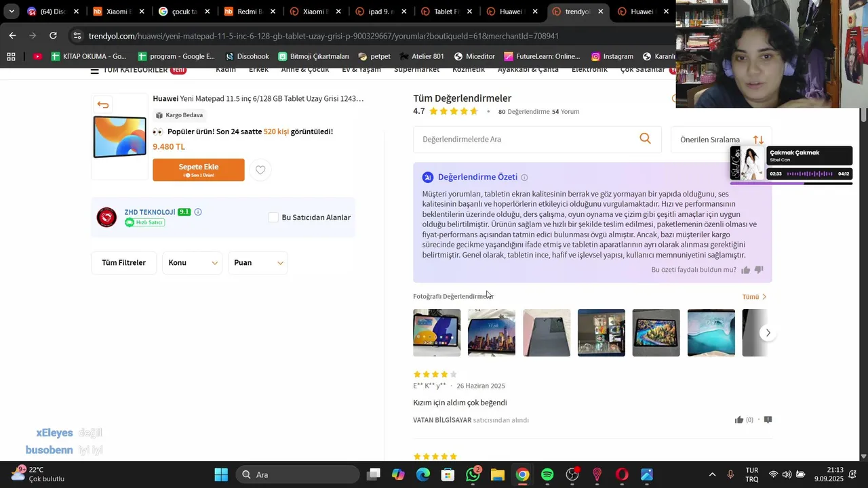Open Microsoft Edge from the taskbar
868x488 pixels.
pos(423,474)
